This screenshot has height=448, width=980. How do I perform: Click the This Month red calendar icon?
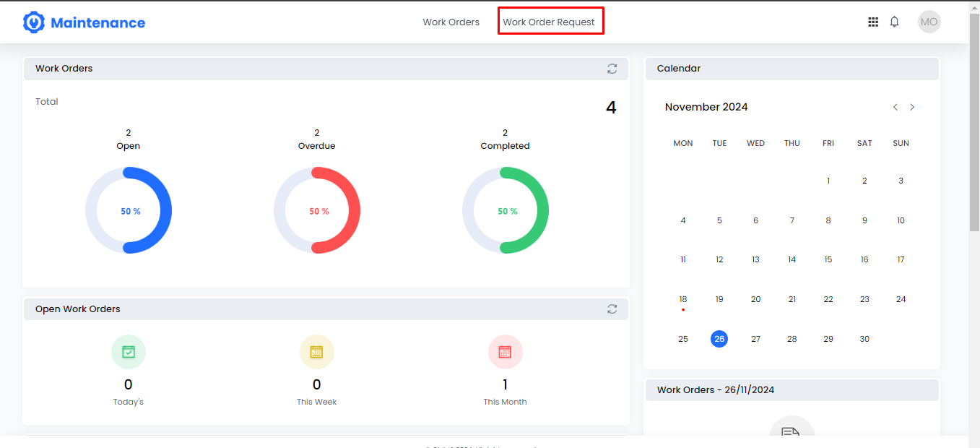point(506,352)
